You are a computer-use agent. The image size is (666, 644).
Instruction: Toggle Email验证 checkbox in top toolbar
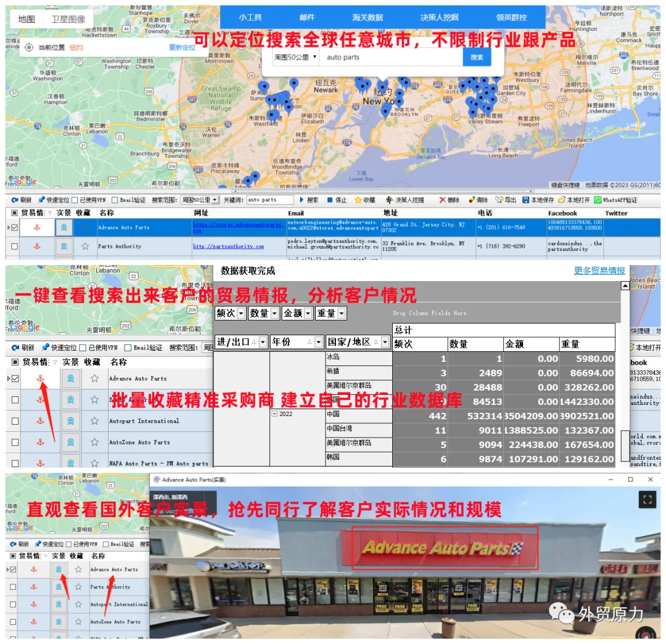click(115, 200)
